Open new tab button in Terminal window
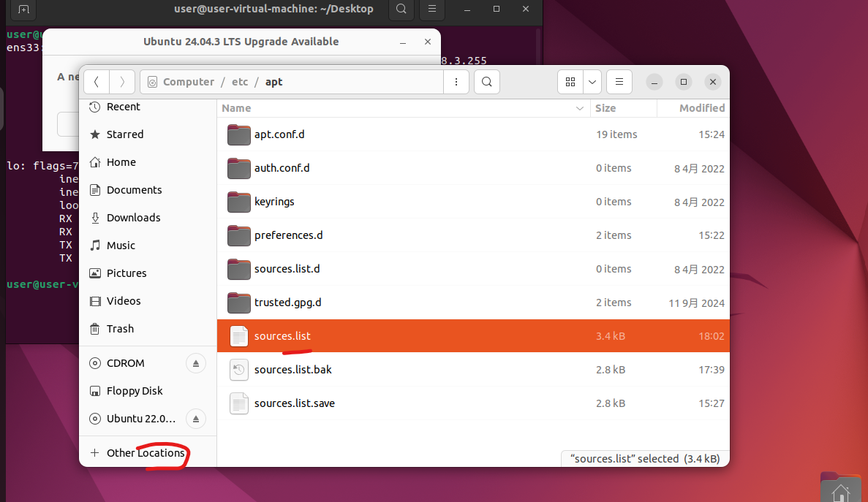This screenshot has width=868, height=502. tap(23, 9)
